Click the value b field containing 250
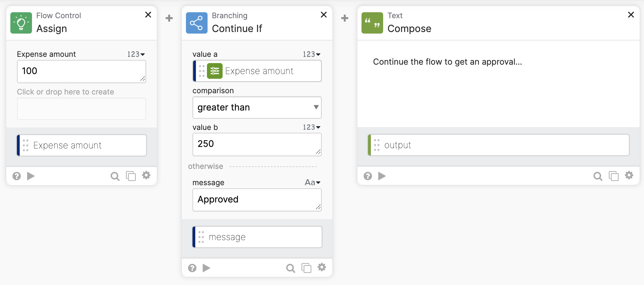 257,144
